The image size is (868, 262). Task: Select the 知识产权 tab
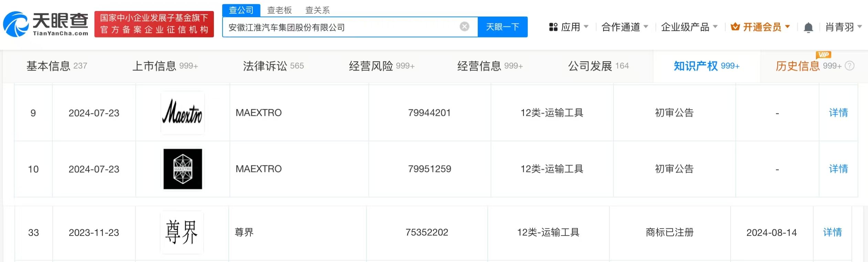tap(706, 66)
